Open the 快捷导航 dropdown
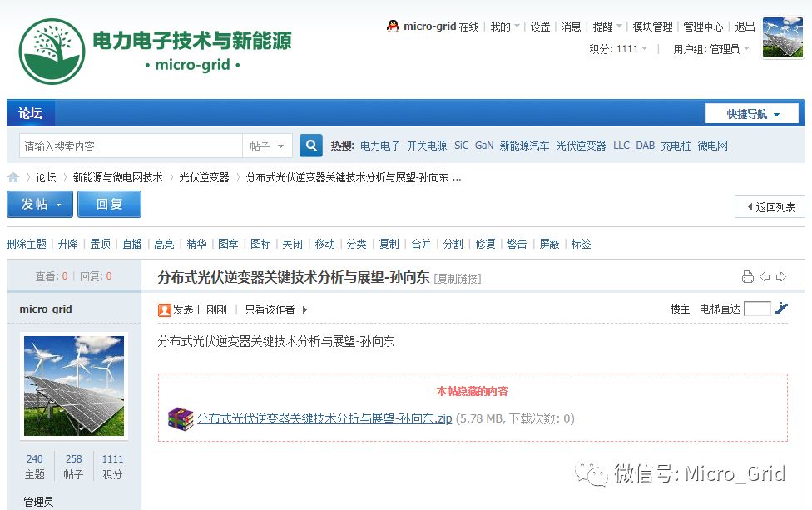Screen dimensions: 812x510 click(x=751, y=113)
